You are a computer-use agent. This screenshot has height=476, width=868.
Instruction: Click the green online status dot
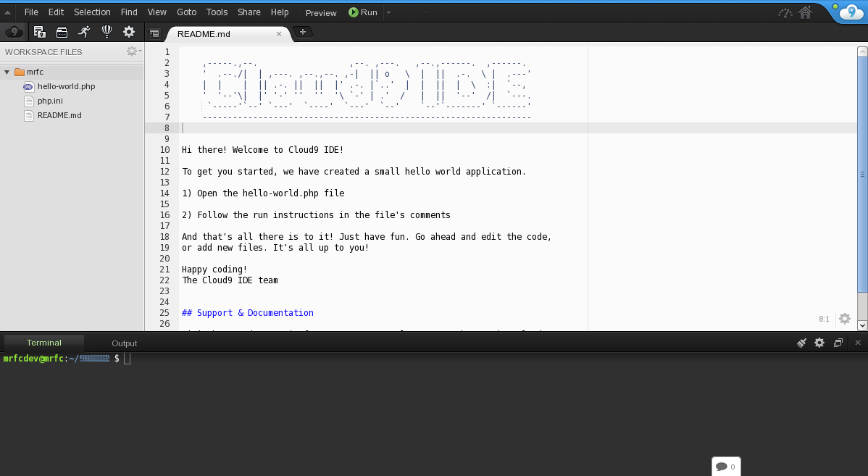click(x=835, y=7)
